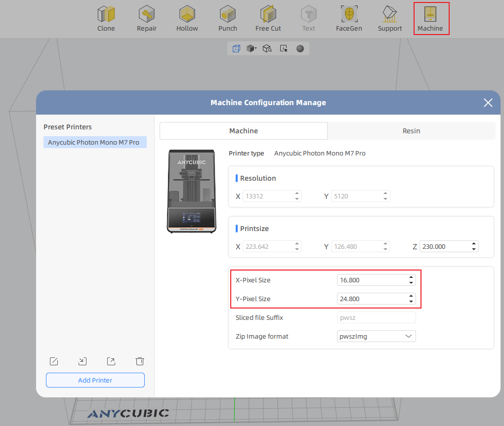
Task: Switch to the Resin tab
Action: 412,131
